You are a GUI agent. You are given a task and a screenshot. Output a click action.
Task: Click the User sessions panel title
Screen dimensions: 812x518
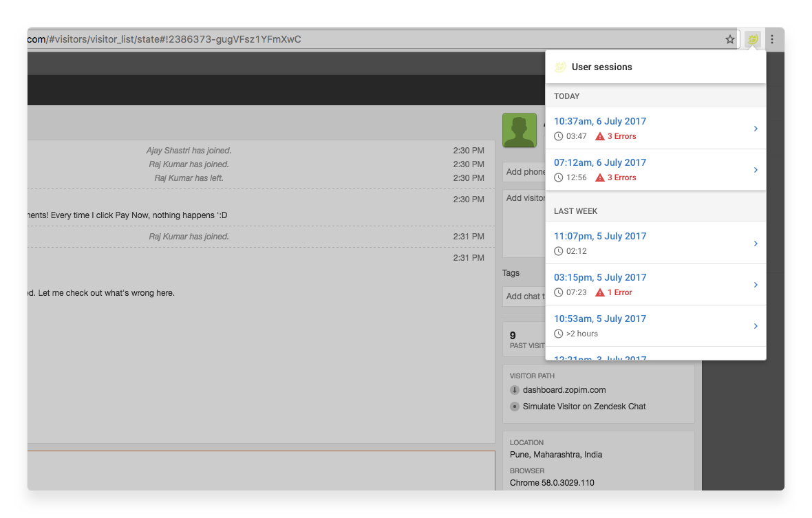point(601,67)
